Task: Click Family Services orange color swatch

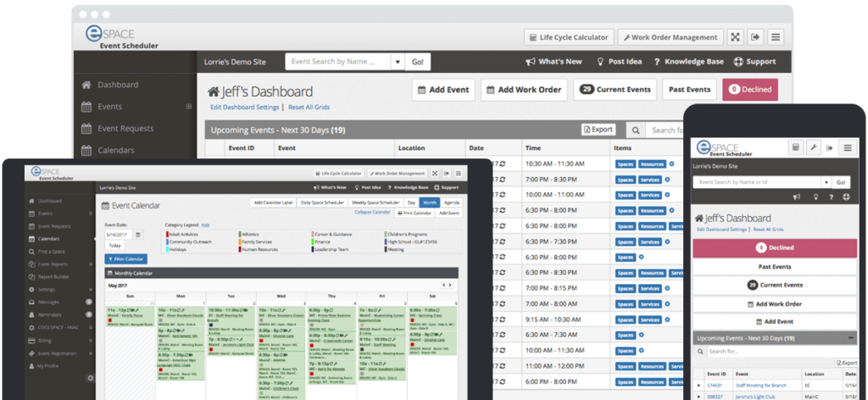Action: 240,242
